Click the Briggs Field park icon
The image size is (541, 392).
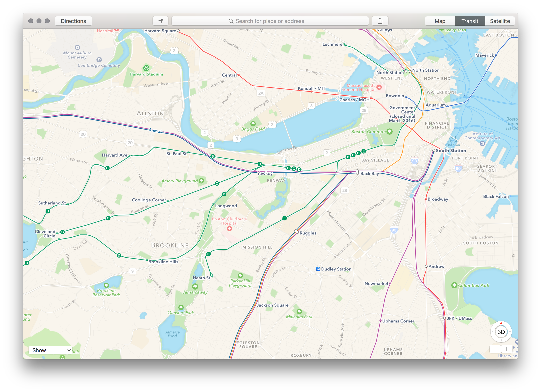(x=253, y=124)
